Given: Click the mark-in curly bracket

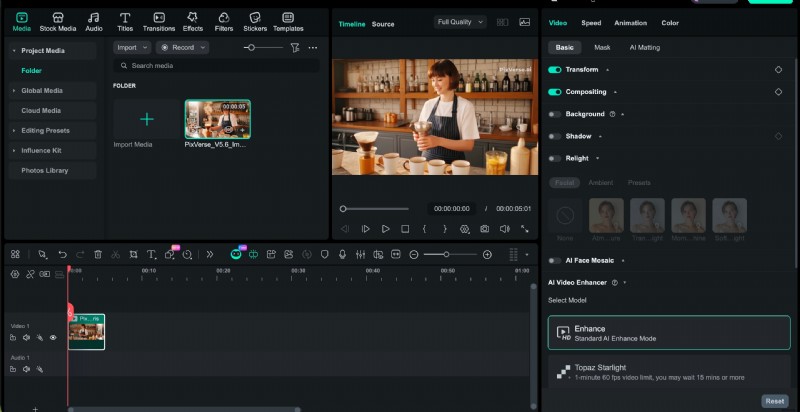Looking at the screenshot, I should (424, 229).
